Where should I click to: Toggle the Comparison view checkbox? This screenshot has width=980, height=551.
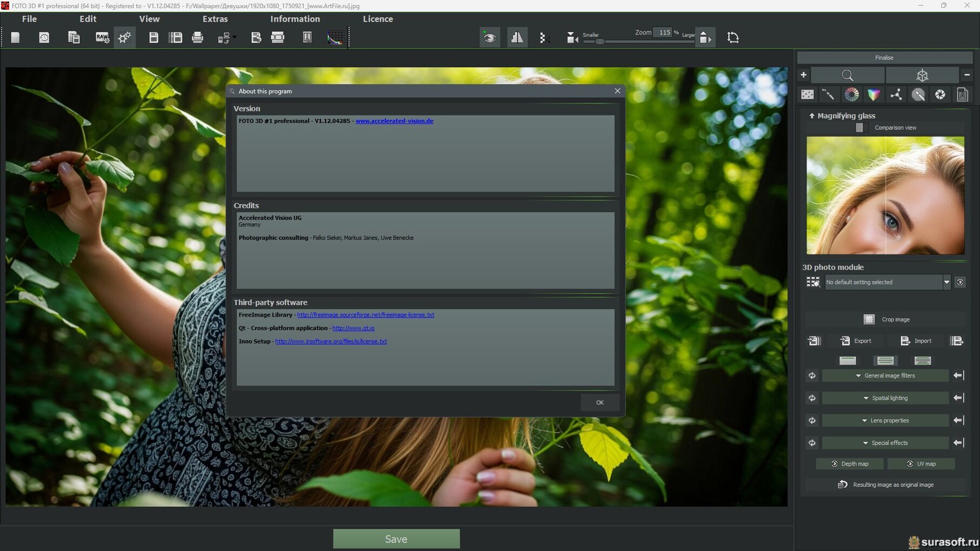[x=859, y=127]
